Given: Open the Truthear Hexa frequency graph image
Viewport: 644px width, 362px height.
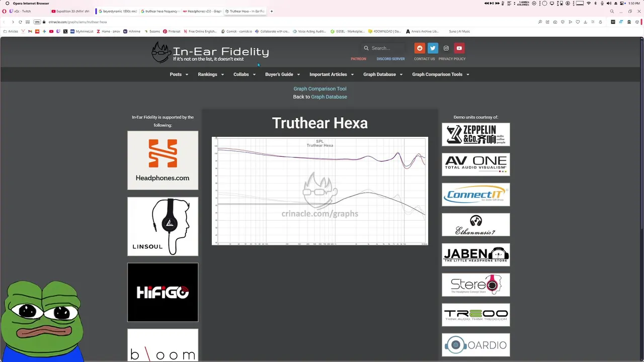Looking at the screenshot, I should (x=320, y=191).
